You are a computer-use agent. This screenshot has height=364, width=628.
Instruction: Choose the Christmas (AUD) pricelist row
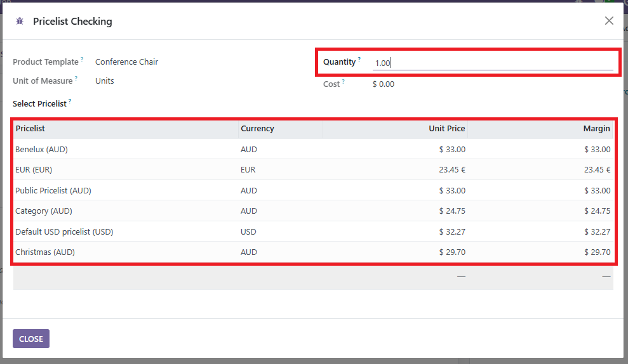tap(45, 252)
